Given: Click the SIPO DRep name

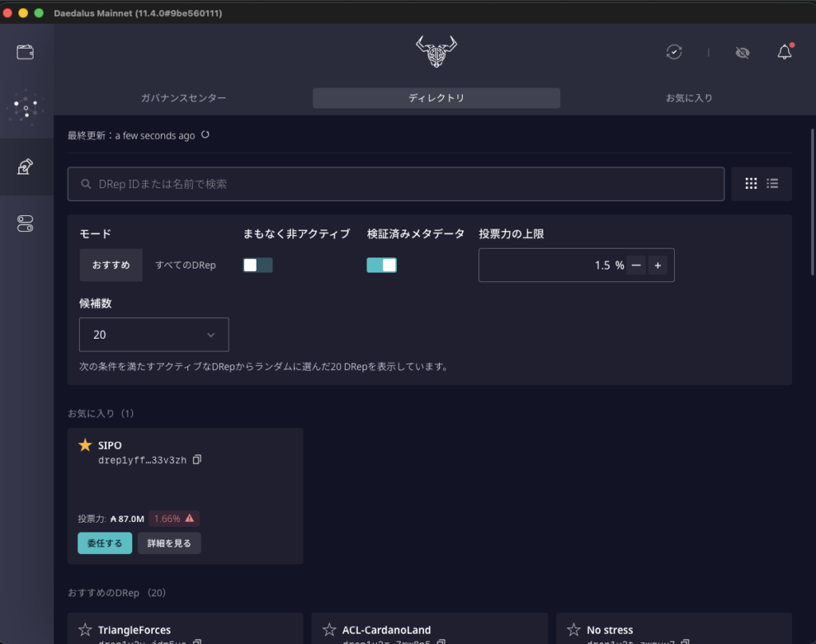Looking at the screenshot, I should [x=110, y=445].
